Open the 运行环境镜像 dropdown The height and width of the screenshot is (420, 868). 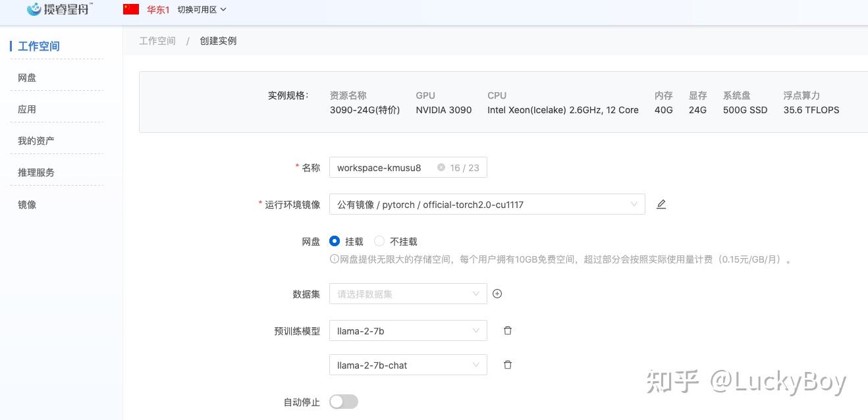[487, 204]
